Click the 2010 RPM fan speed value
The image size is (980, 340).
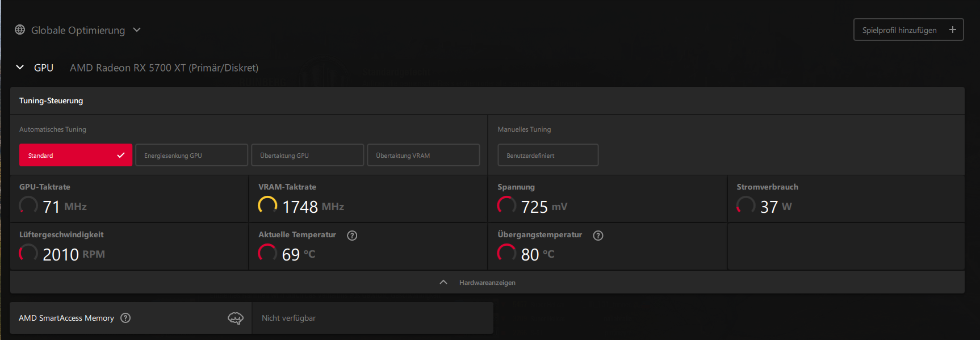[74, 254]
